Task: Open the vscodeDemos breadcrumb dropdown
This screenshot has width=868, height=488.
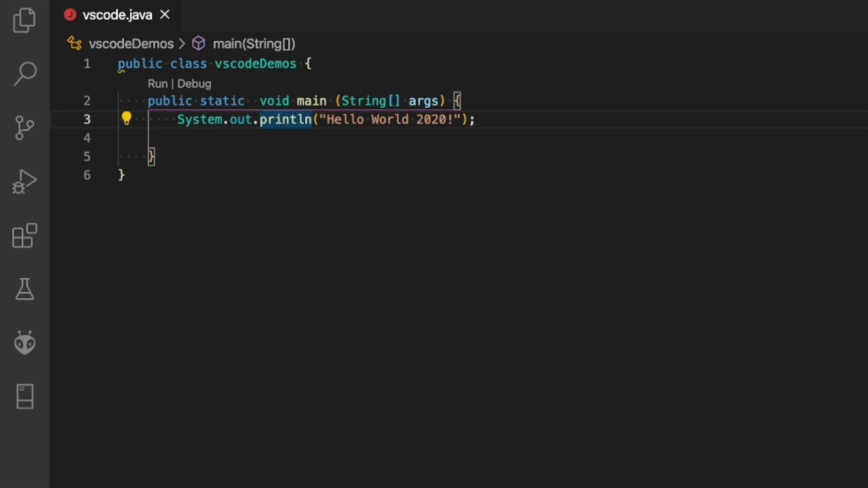Action: coord(131,43)
